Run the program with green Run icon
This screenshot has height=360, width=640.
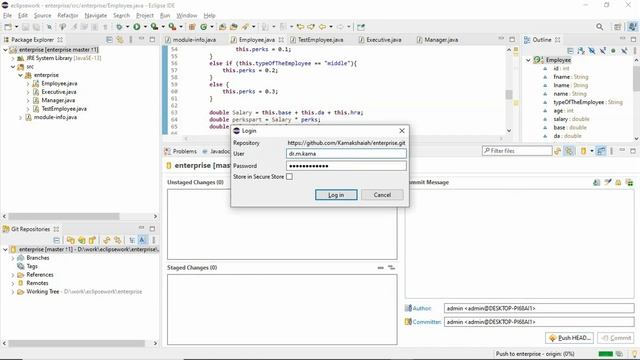click(137, 27)
